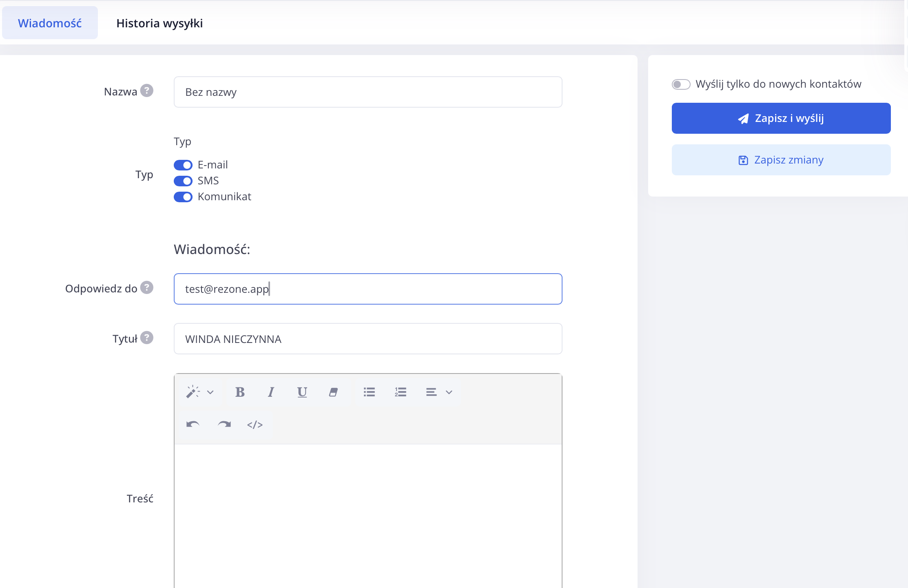The width and height of the screenshot is (908, 588).
Task: Open the paragraph alignment tool
Action: click(431, 392)
